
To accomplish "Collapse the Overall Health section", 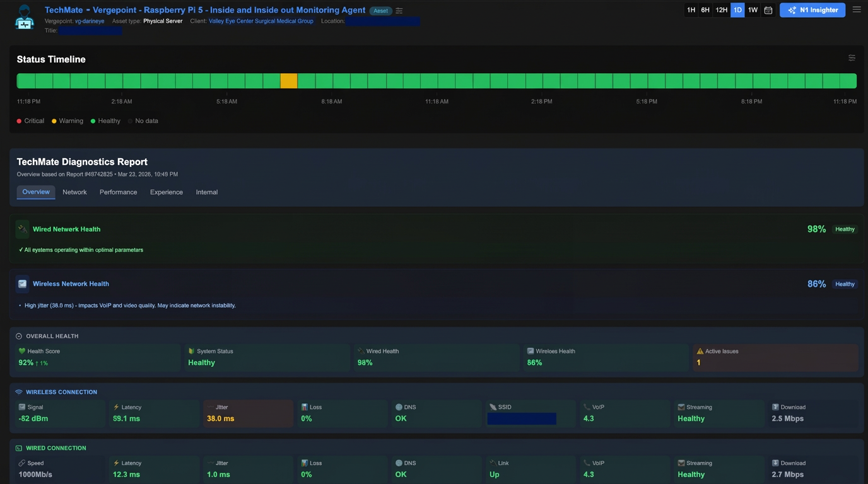I will [19, 337].
